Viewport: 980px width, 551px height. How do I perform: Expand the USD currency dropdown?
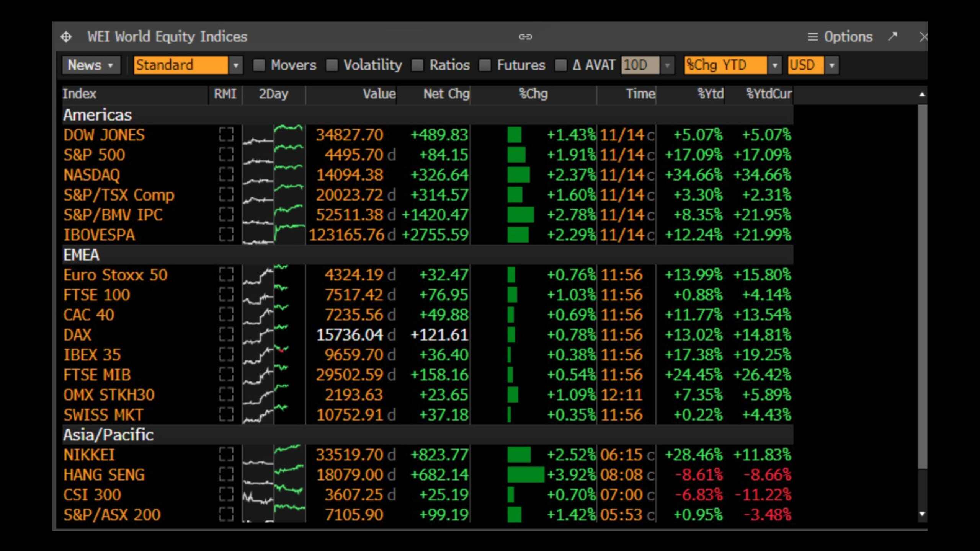831,65
